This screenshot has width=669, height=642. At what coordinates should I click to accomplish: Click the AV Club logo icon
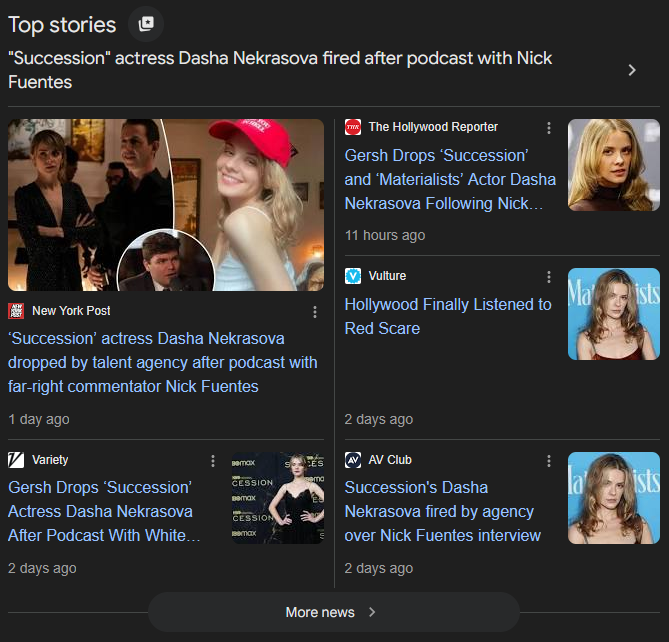(353, 460)
